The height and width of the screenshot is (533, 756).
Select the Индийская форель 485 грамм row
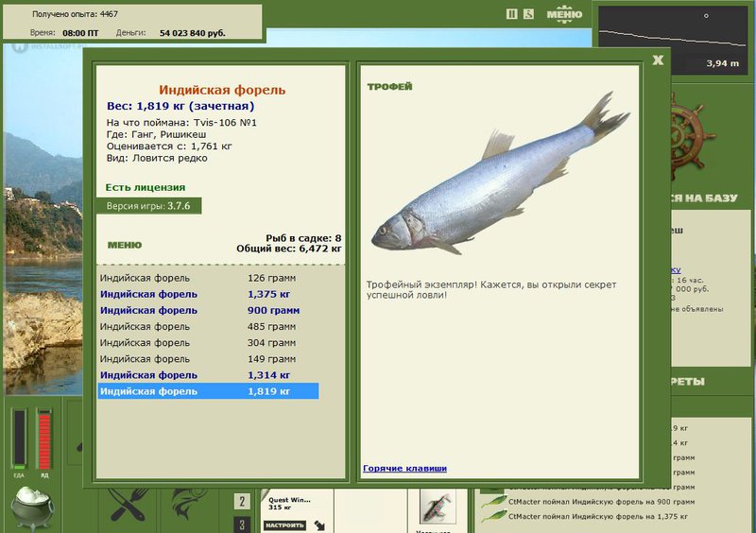pos(208,327)
